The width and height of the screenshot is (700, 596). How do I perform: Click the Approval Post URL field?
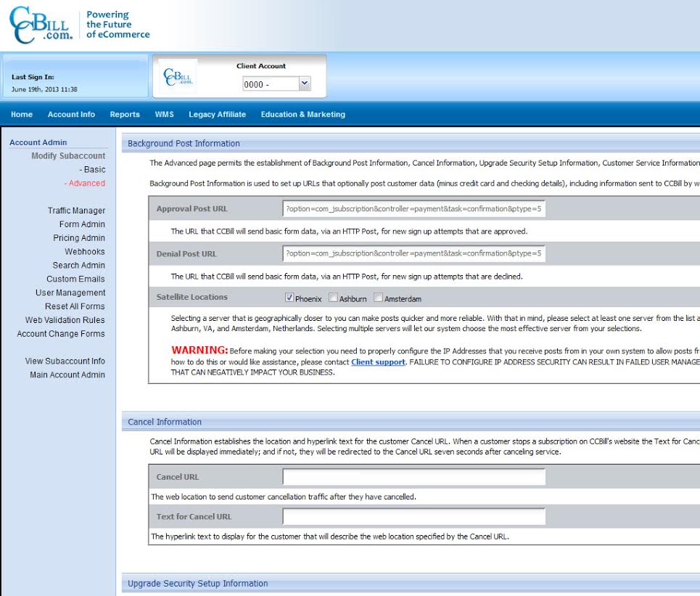click(414, 208)
